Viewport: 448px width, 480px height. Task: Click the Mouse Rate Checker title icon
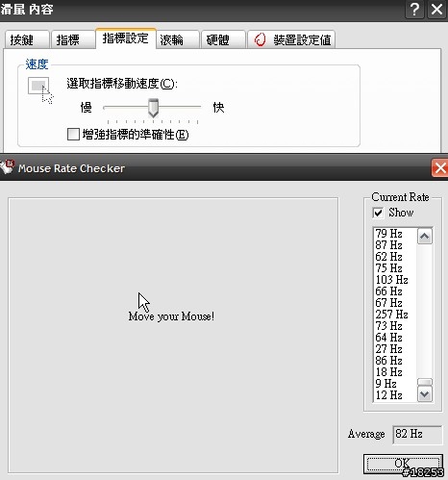(x=7, y=166)
